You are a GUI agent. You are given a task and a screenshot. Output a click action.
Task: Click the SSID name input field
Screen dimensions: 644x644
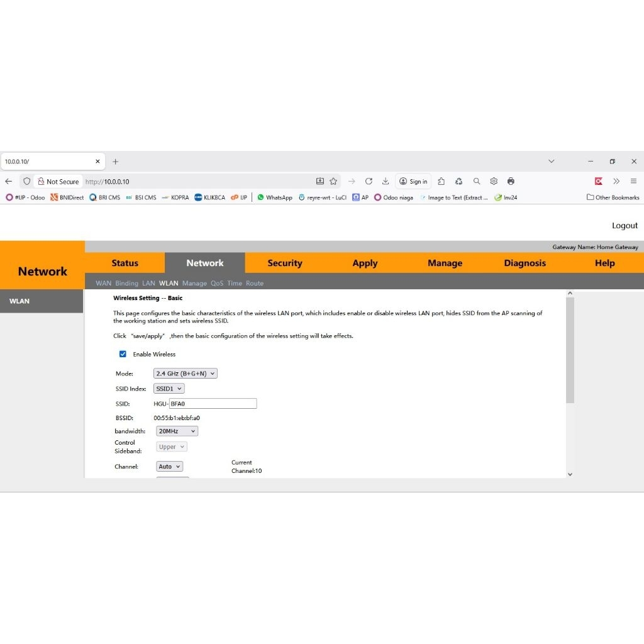click(213, 404)
